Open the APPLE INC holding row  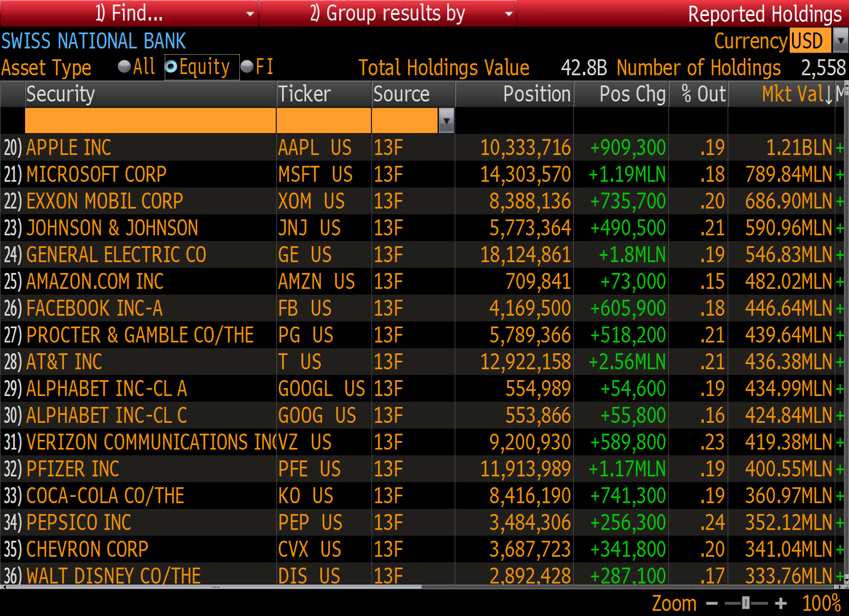(422, 148)
